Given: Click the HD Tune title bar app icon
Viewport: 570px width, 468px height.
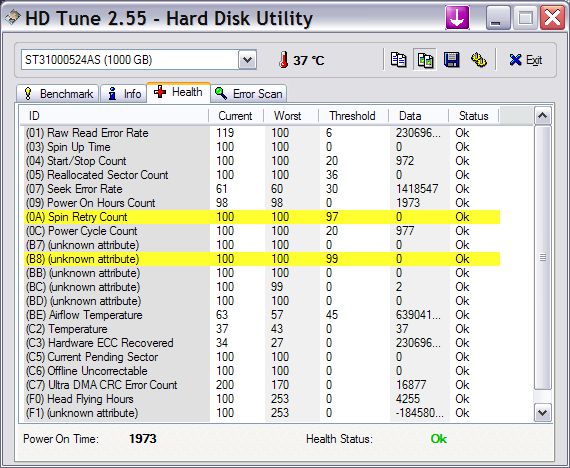Looking at the screenshot, I should pyautogui.click(x=12, y=18).
